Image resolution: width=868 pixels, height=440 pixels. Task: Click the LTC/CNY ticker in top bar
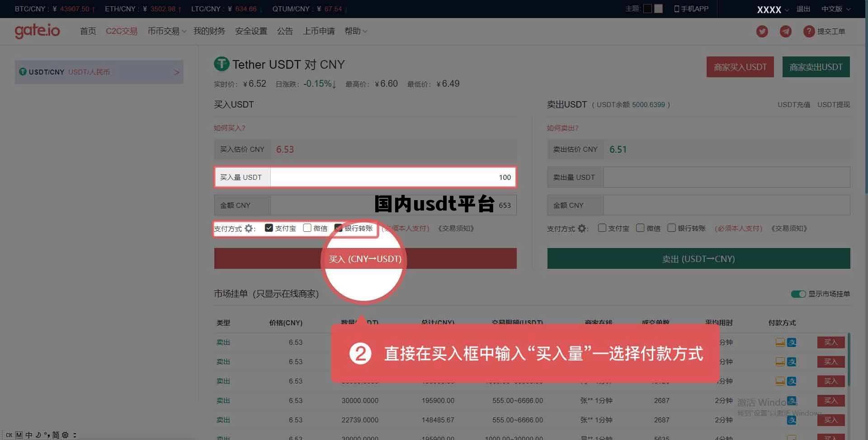226,9
